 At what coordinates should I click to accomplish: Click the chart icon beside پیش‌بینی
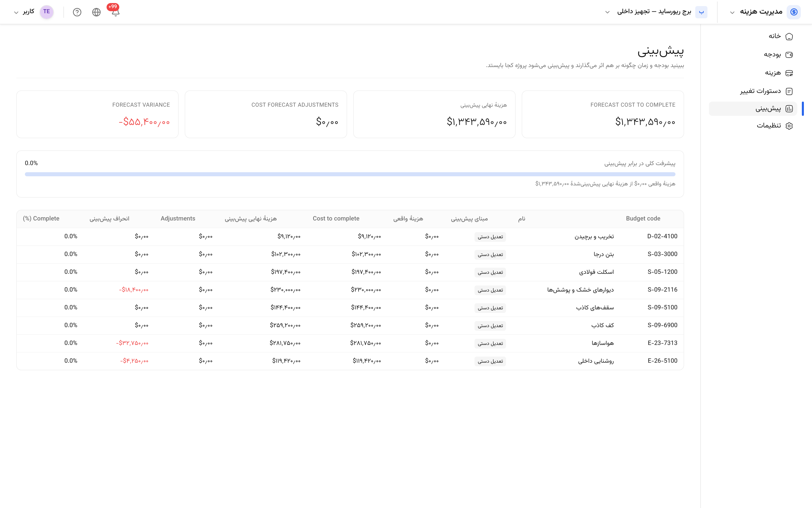pos(789,109)
